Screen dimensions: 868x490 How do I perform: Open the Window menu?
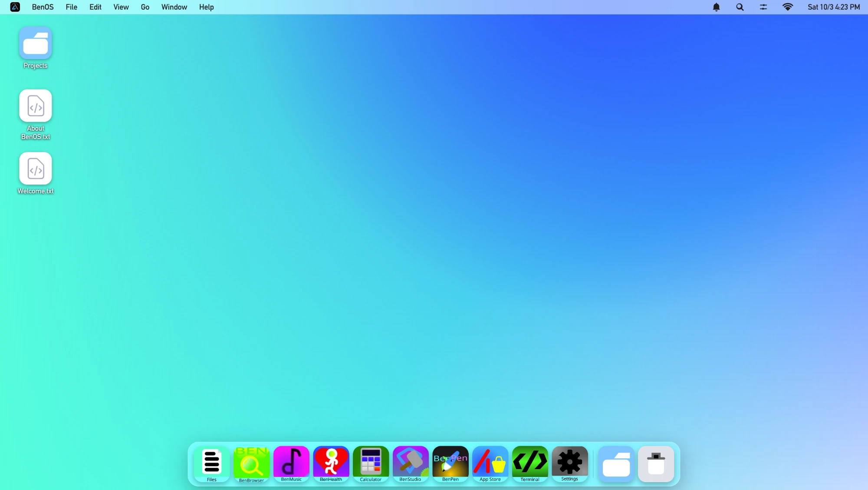pyautogui.click(x=174, y=7)
